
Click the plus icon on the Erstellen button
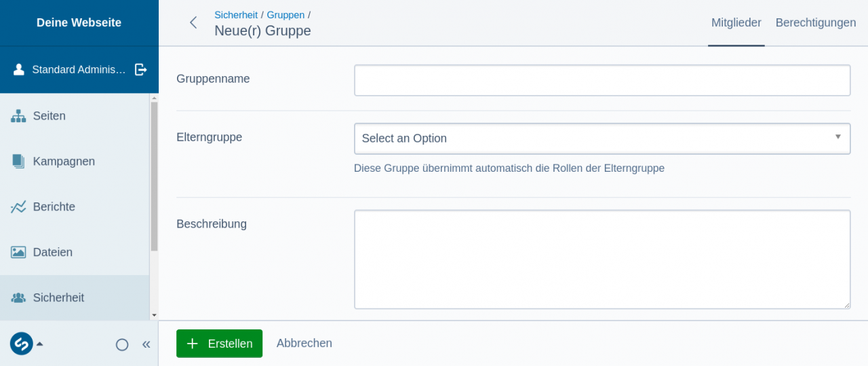193,344
